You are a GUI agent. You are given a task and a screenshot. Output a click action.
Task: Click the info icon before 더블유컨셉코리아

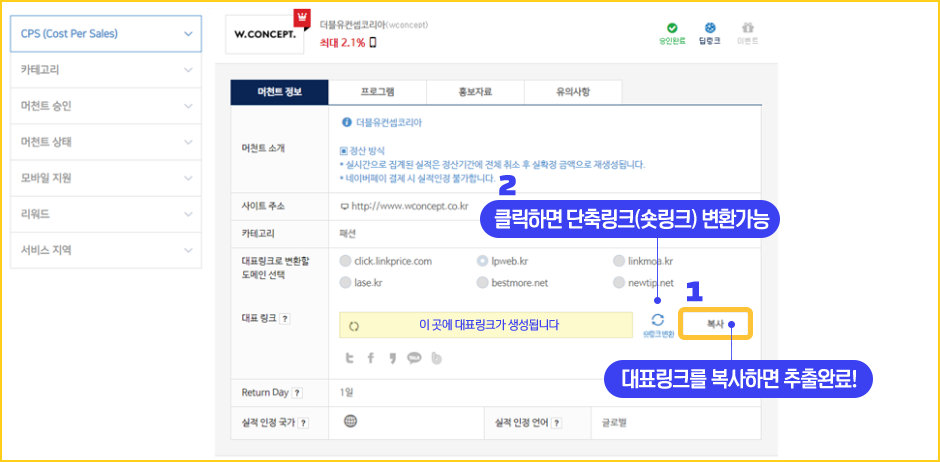pyautogui.click(x=347, y=123)
